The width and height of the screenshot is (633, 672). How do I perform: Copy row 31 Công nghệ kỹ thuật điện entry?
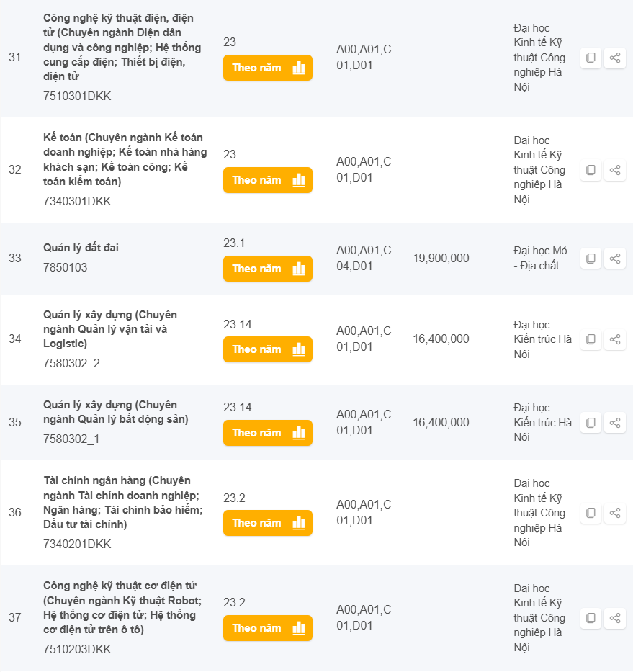pos(591,58)
